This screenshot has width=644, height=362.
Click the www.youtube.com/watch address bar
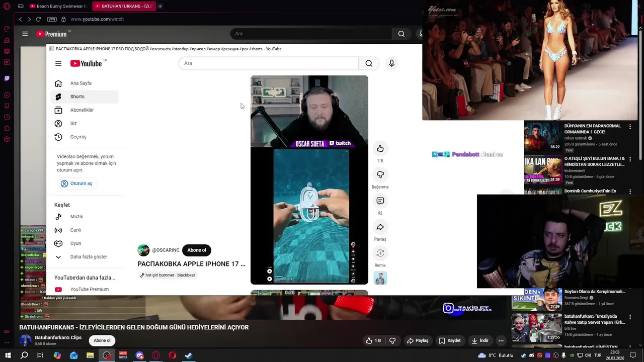click(97, 19)
